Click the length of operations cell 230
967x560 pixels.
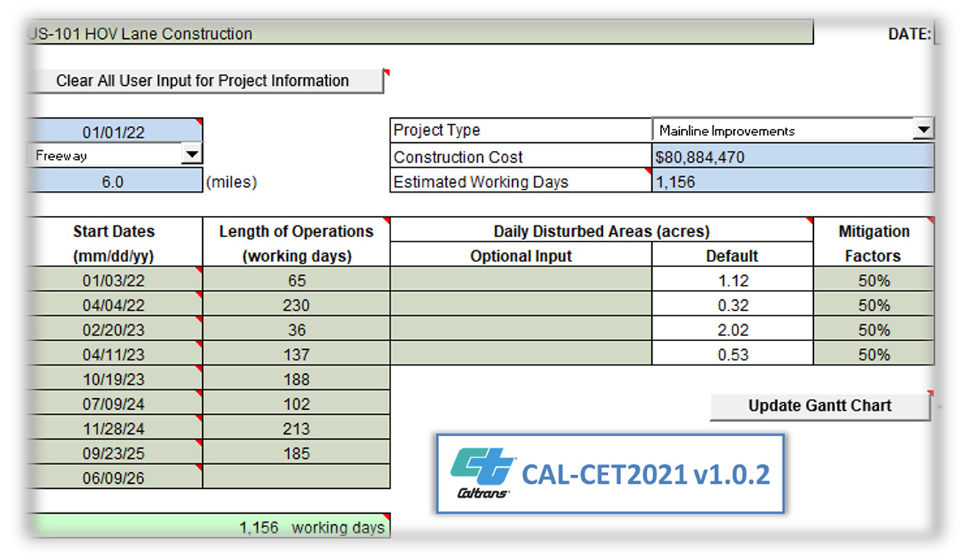297,305
